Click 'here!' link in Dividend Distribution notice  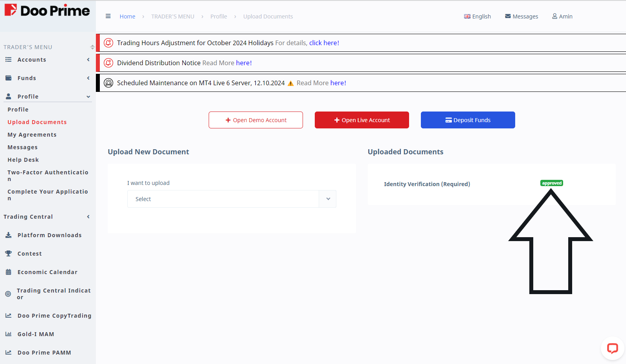244,63
